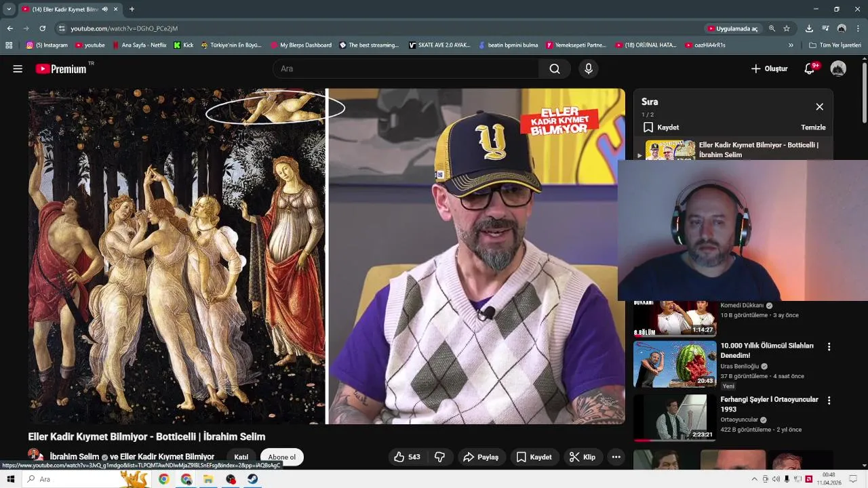The width and height of the screenshot is (868, 488).
Task: Open a new browser tab
Action: (x=132, y=9)
